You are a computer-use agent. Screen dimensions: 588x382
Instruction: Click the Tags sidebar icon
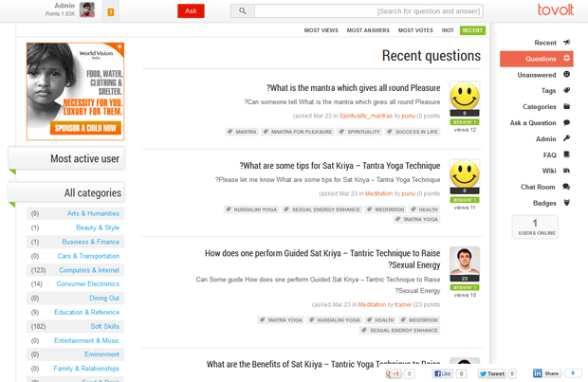tap(566, 90)
